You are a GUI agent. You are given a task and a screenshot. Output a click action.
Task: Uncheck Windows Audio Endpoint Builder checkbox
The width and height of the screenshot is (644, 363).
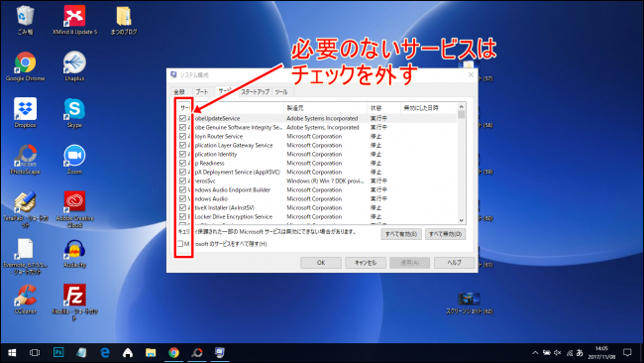click(182, 189)
